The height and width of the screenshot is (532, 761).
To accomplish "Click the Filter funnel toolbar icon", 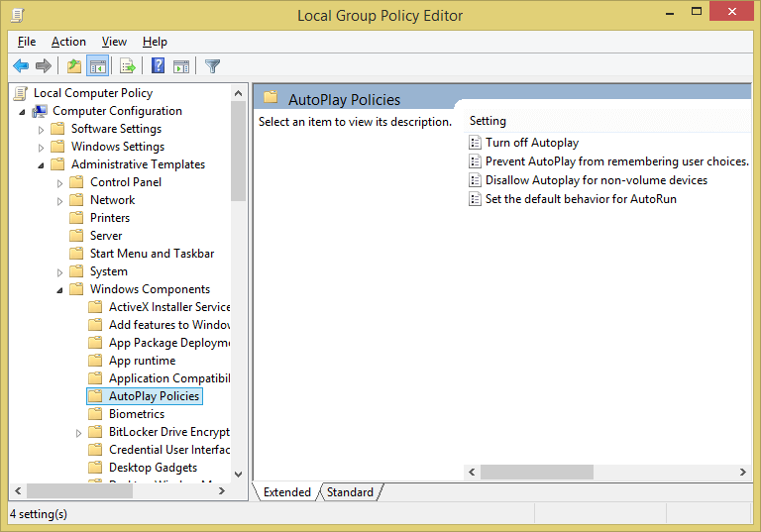I will [x=213, y=66].
